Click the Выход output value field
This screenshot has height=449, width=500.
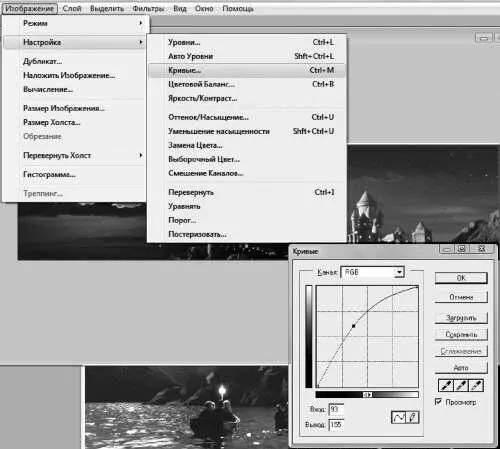(336, 425)
